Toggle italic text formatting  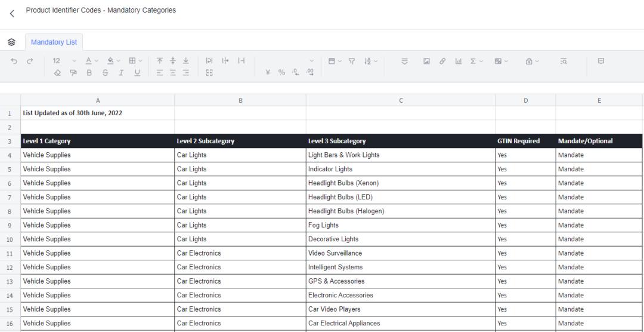click(x=121, y=72)
